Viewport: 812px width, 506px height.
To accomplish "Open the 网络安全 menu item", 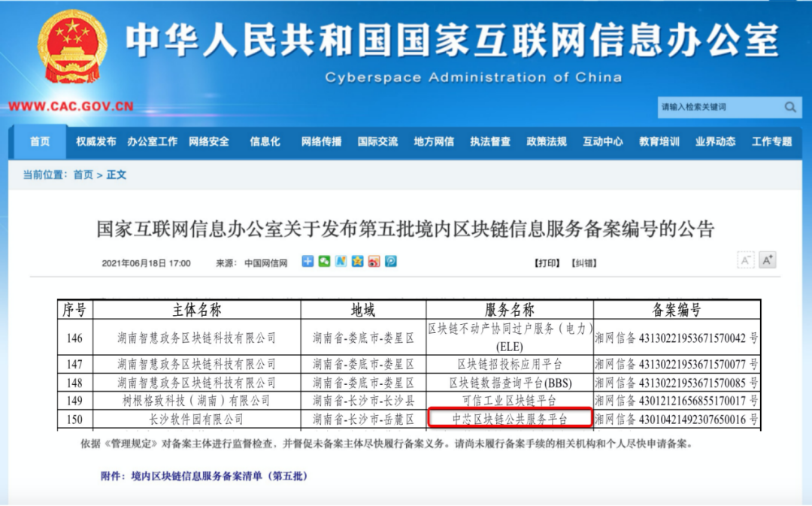I will coord(209,141).
